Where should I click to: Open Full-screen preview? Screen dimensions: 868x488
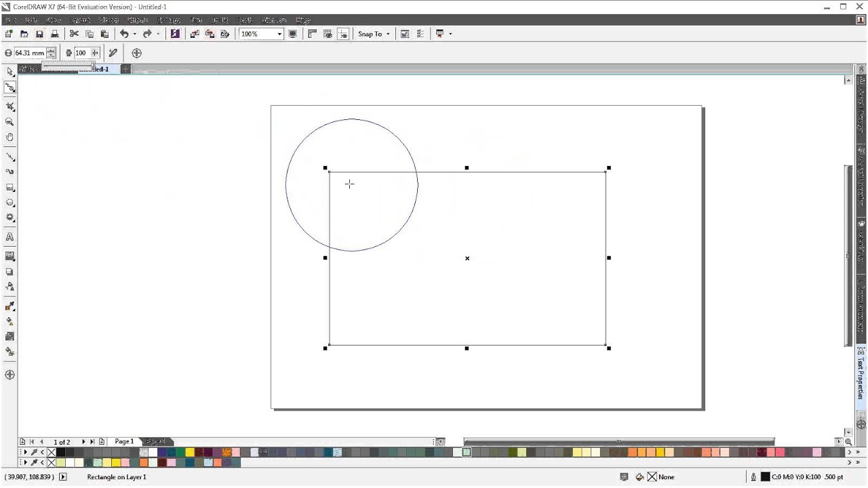(x=292, y=34)
